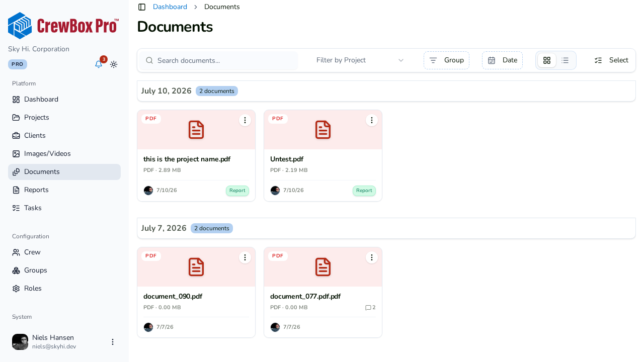
Task: Open options menu for document_077.pdf.pdf
Action: (372, 257)
